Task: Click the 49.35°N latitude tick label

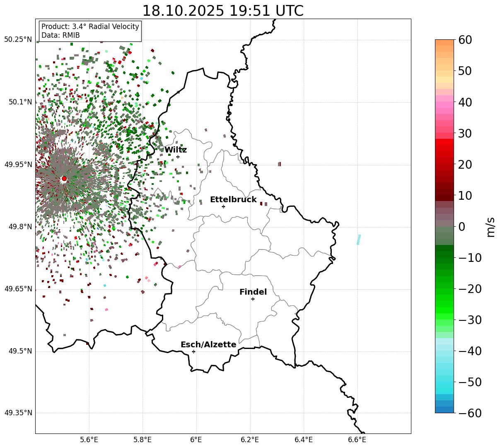Action: click(x=18, y=413)
